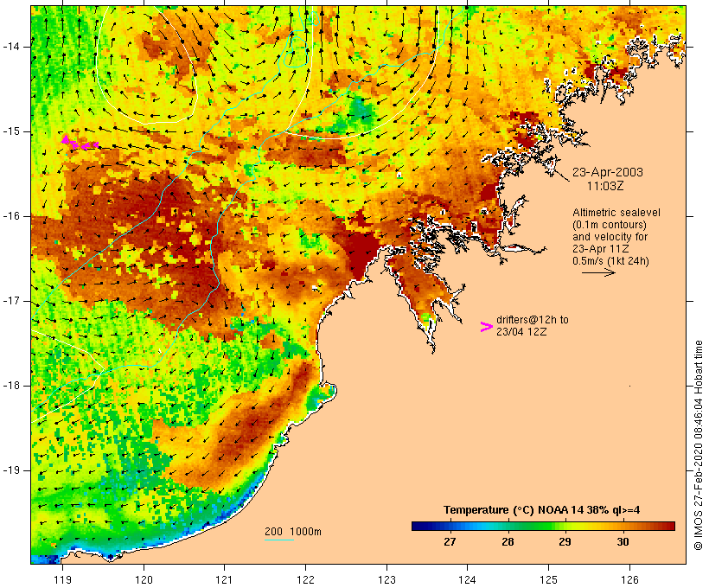
Task: Click the 126 longitude axis label
Action: [x=629, y=579]
